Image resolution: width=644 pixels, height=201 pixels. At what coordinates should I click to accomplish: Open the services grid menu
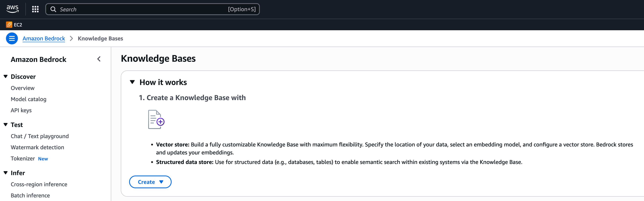coord(35,9)
